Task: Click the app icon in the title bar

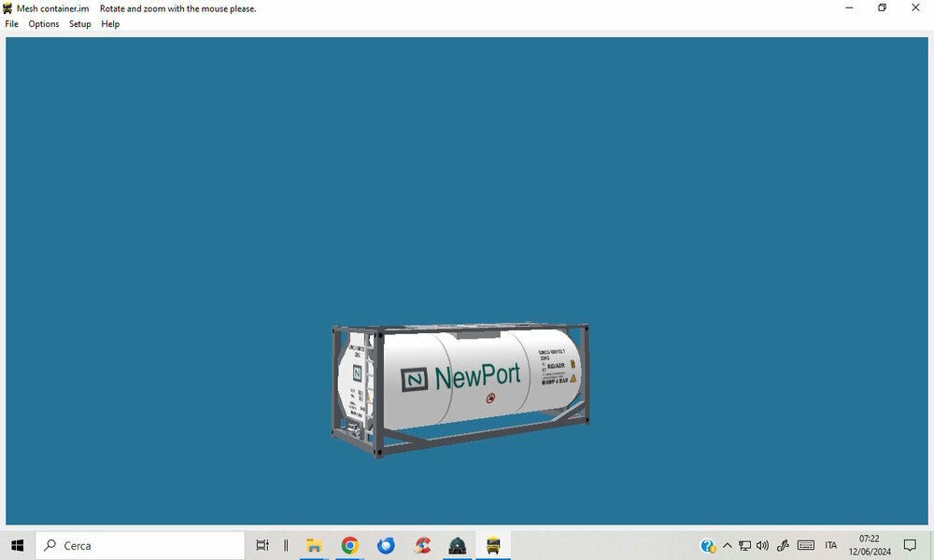Action: [7, 8]
